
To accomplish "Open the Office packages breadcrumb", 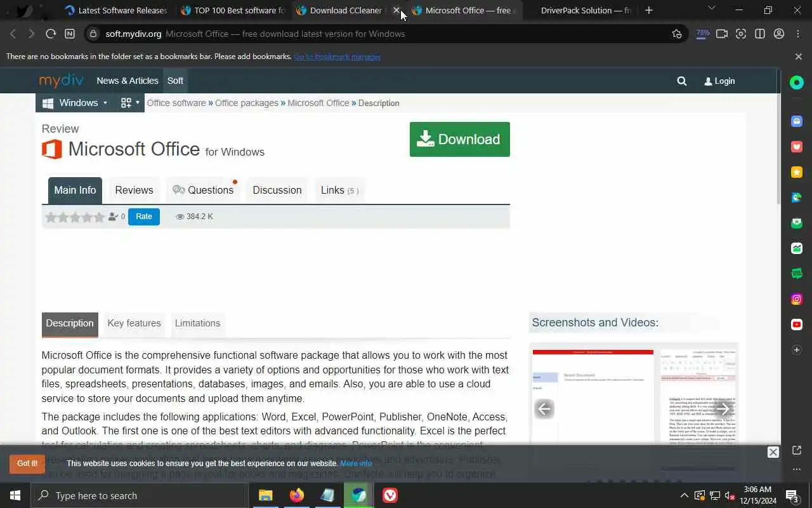I will (x=247, y=103).
